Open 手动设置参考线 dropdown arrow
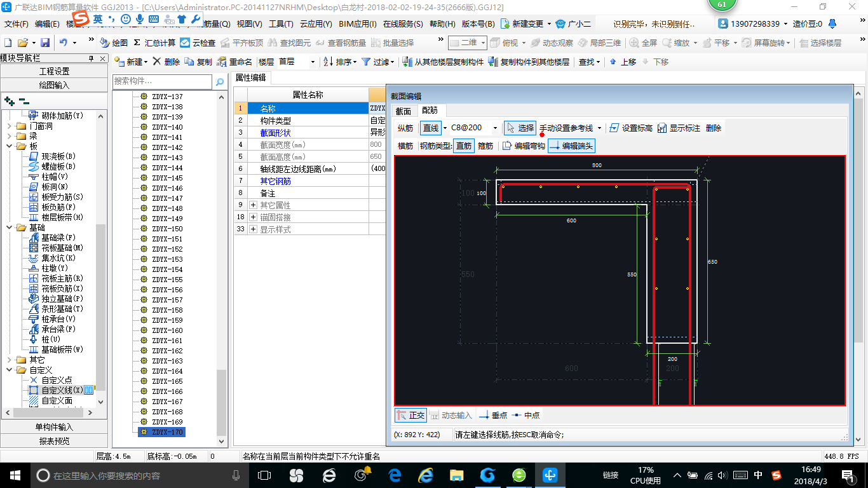The height and width of the screenshot is (488, 868). [599, 128]
